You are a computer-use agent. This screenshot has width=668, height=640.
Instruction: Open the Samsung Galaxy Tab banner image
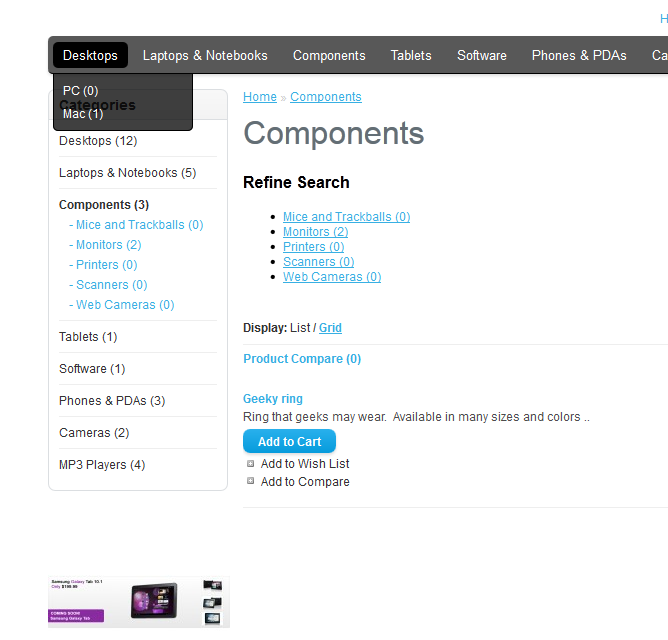138,601
